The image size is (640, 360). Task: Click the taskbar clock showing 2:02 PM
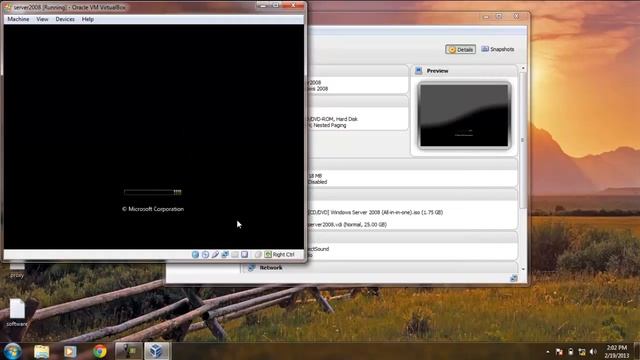point(617,351)
